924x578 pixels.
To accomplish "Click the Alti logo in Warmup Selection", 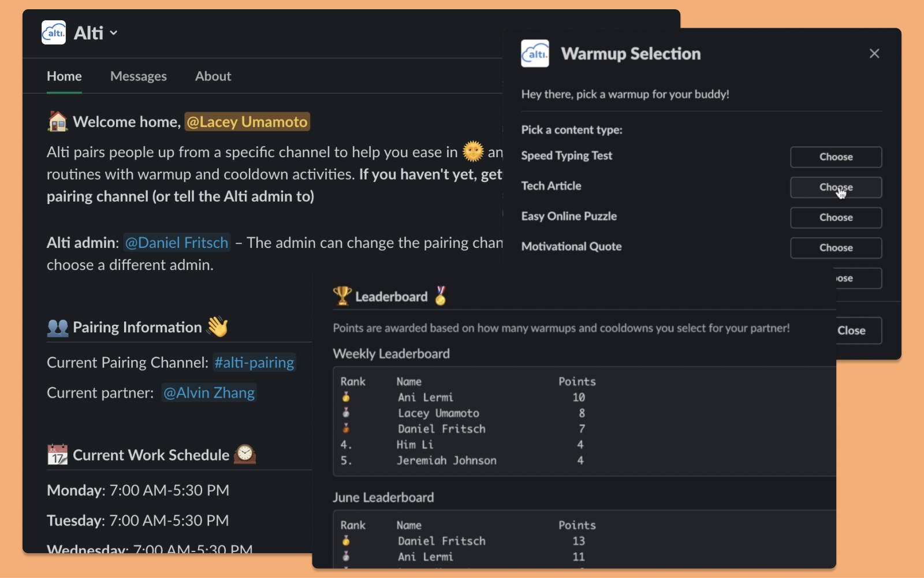I will (535, 54).
